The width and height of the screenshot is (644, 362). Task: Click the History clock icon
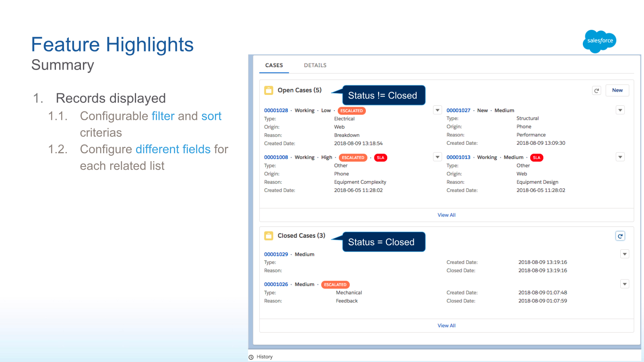tap(252, 356)
